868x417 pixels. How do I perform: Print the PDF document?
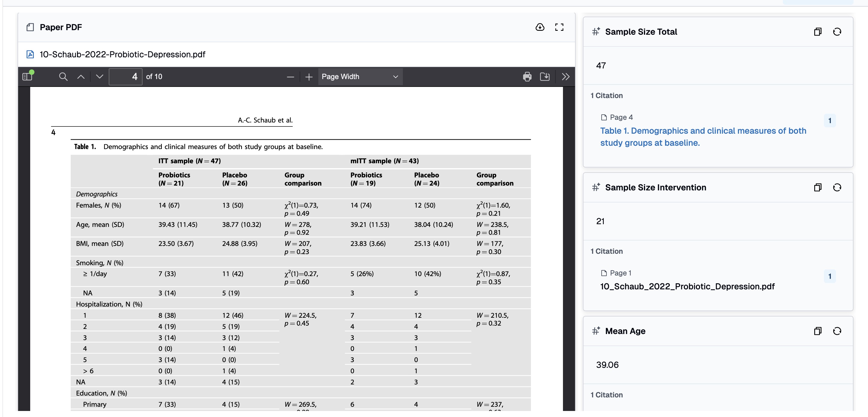[527, 77]
